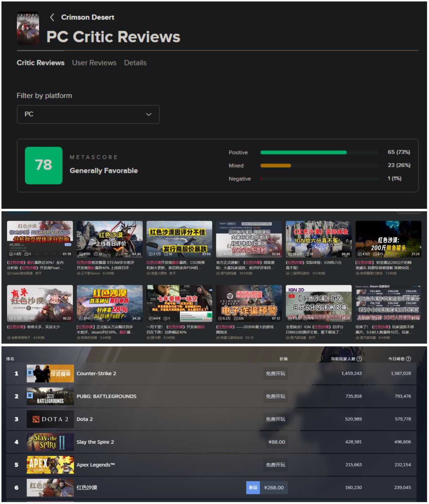The image size is (429, 504).
Task: Expand the PC platform filter dropdown
Action: tap(88, 114)
